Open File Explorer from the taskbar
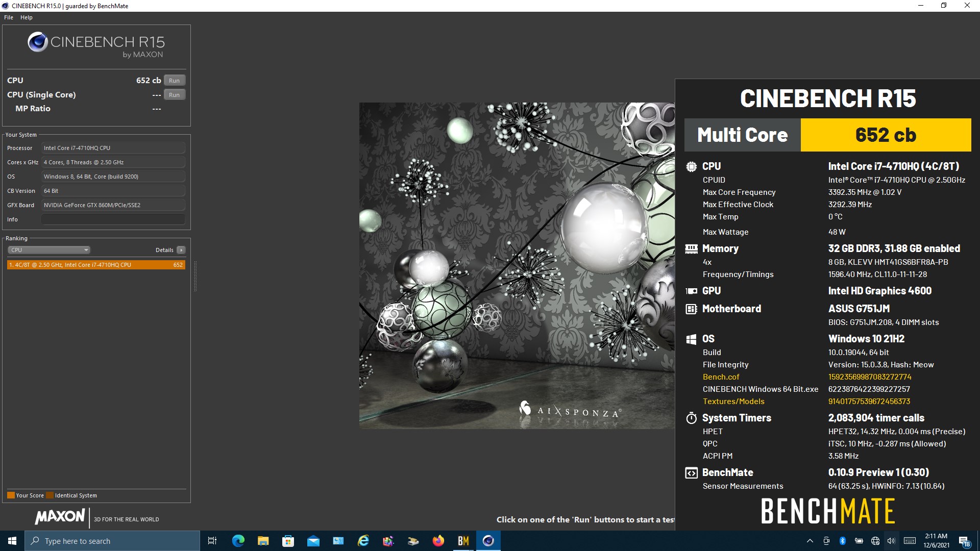 tap(263, 541)
